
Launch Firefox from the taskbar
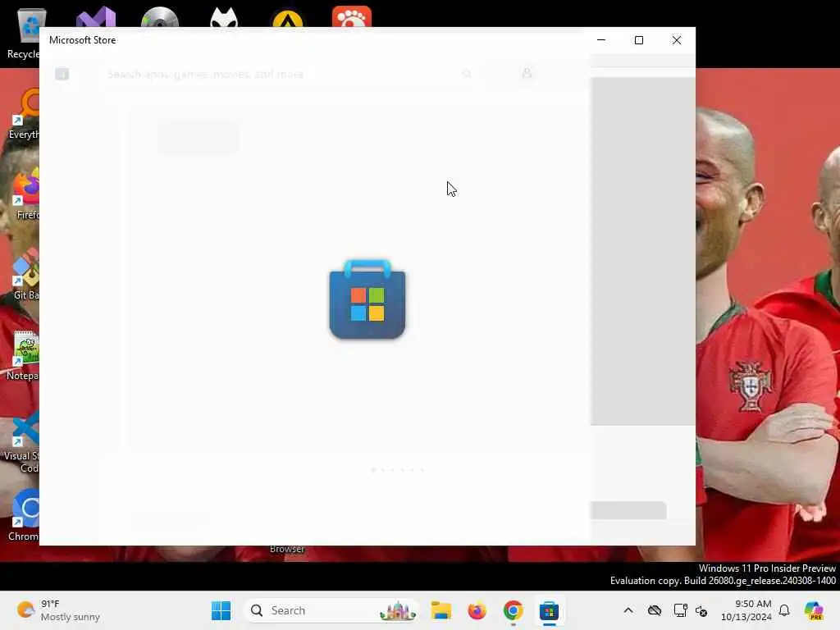(477, 610)
